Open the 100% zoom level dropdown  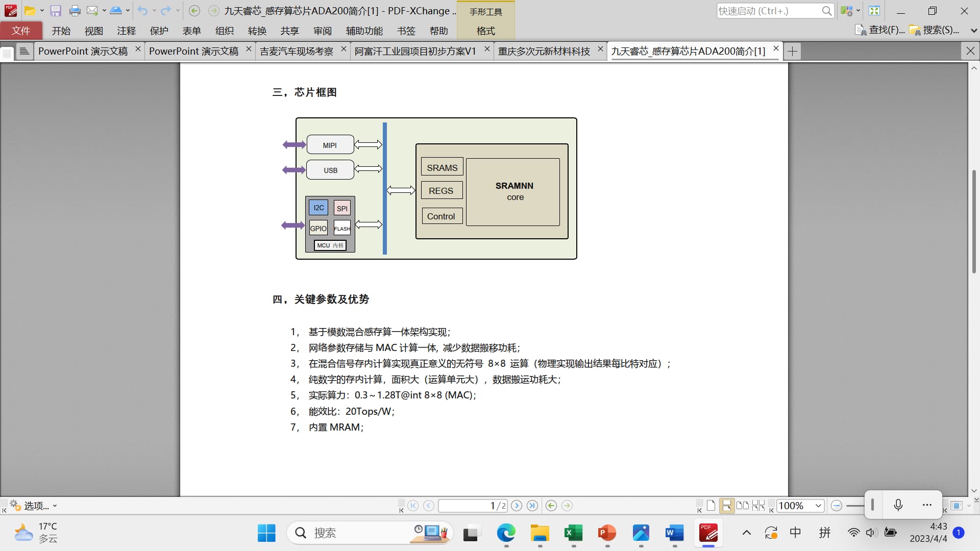(818, 506)
